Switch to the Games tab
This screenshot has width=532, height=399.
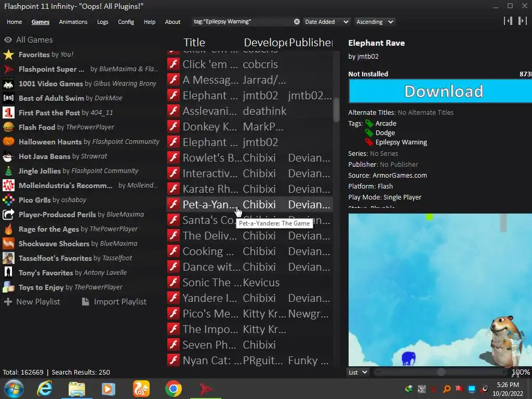click(41, 22)
